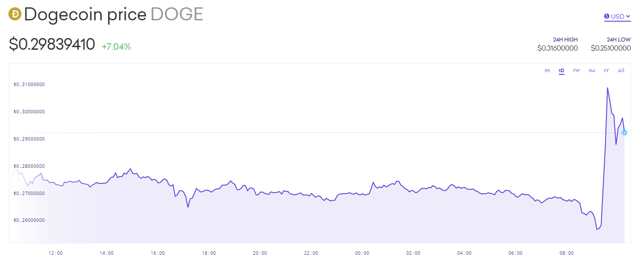Image resolution: width=644 pixels, height=259 pixels.
Task: Show the All-time price chart
Action: click(x=621, y=70)
